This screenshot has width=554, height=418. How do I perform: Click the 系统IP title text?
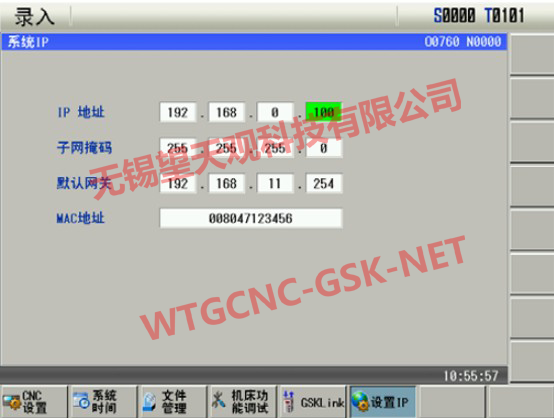[x=28, y=42]
